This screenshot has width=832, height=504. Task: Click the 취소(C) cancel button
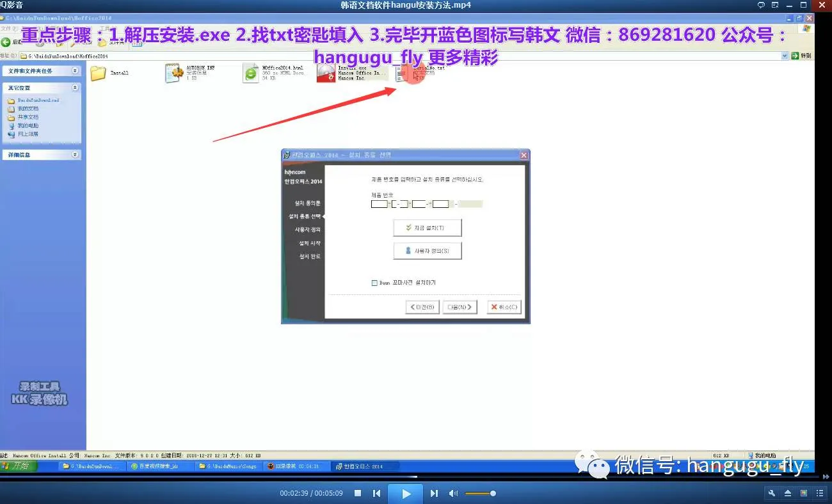point(504,307)
